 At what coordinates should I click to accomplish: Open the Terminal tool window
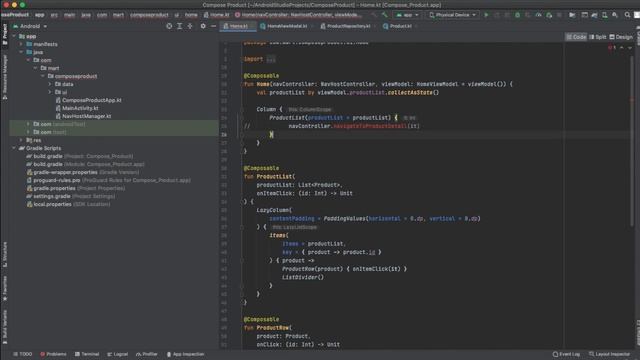87,354
